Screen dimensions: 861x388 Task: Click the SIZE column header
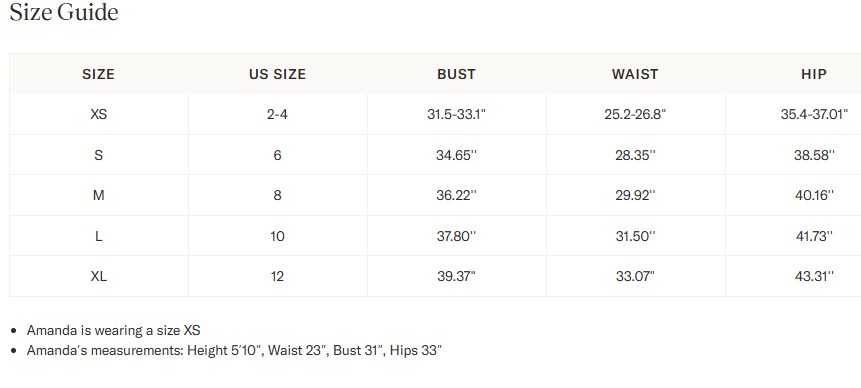click(x=98, y=74)
